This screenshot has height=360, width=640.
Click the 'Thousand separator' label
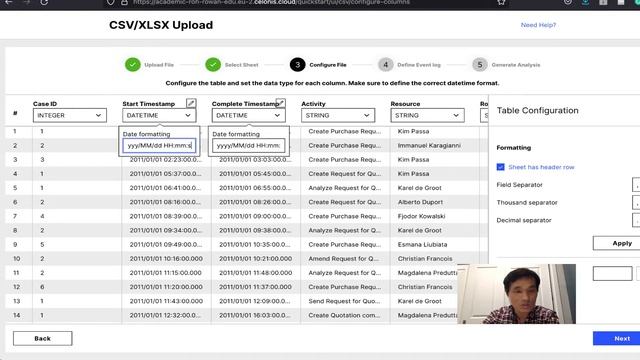click(x=527, y=202)
